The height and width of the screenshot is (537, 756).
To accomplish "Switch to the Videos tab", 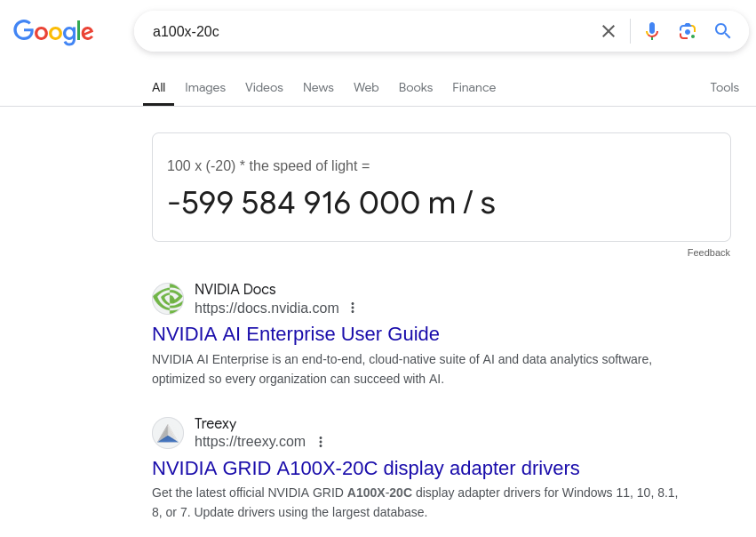I will point(264,87).
